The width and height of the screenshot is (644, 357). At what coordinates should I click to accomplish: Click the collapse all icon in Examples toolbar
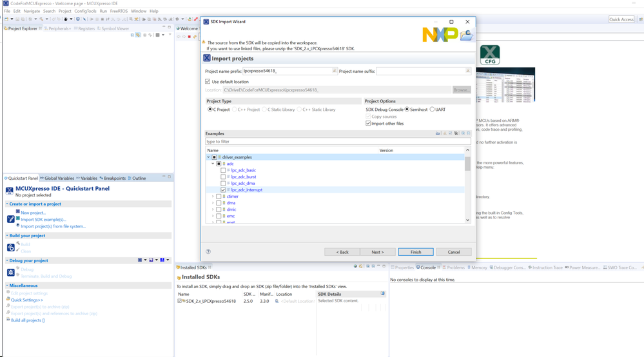pyautogui.click(x=468, y=133)
